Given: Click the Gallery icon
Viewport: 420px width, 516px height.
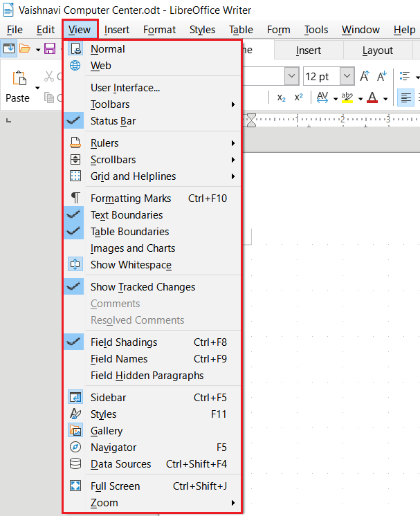Looking at the screenshot, I should pos(75,430).
